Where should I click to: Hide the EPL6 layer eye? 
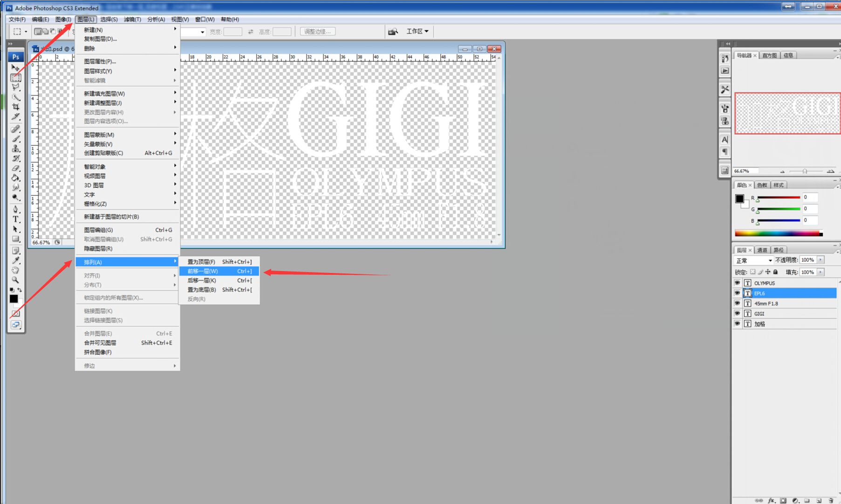click(x=737, y=293)
